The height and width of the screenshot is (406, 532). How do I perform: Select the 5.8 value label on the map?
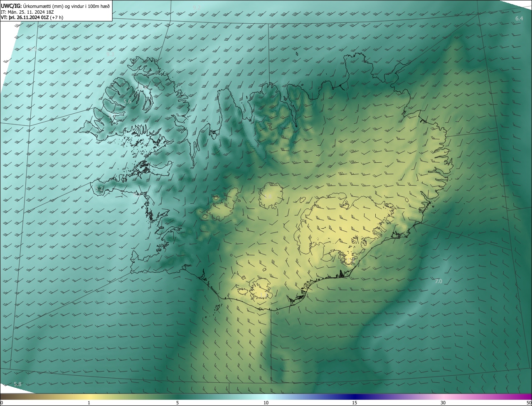pos(17,384)
